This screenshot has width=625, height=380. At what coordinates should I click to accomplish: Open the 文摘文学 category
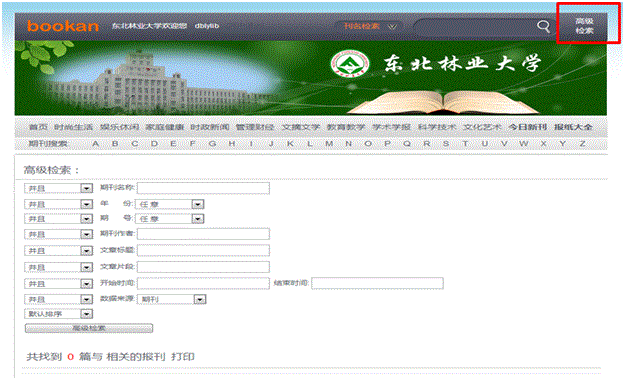pos(301,127)
